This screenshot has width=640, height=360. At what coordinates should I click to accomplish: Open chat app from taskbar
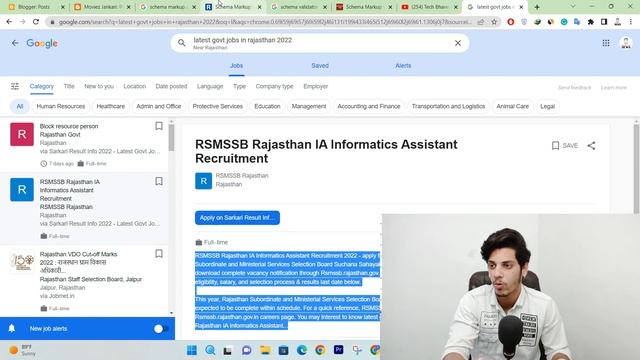click(x=247, y=350)
